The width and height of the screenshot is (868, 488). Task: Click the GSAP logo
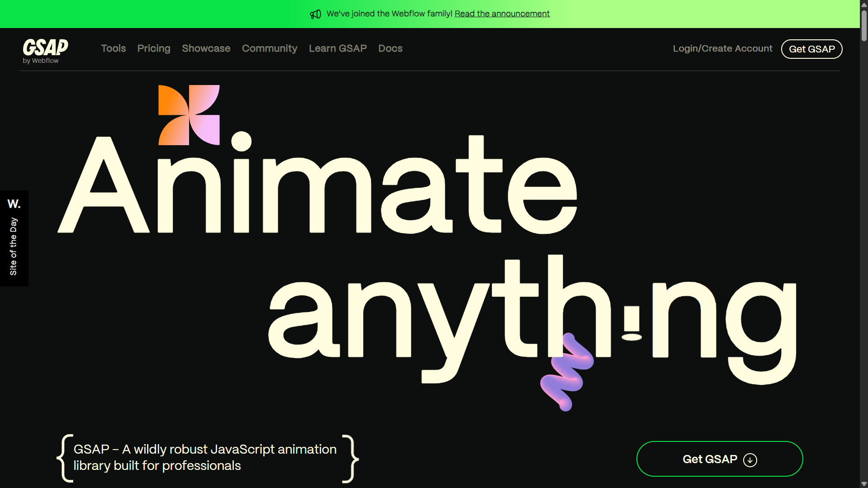click(45, 47)
